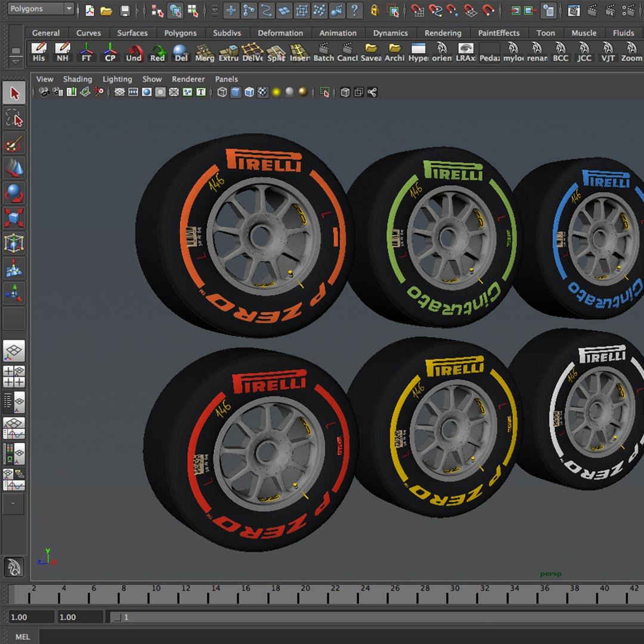
Task: Toggle viewport grid display
Action: [119, 92]
